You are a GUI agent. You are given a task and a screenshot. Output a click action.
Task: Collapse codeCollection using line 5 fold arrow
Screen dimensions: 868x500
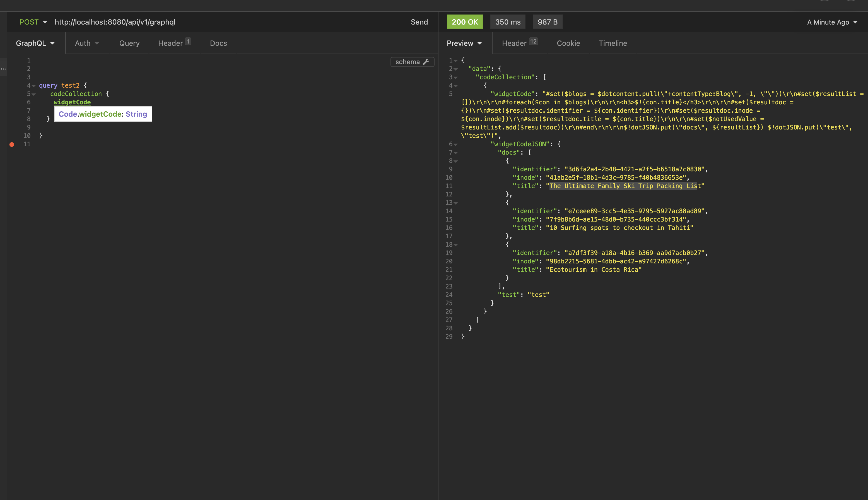pos(34,94)
